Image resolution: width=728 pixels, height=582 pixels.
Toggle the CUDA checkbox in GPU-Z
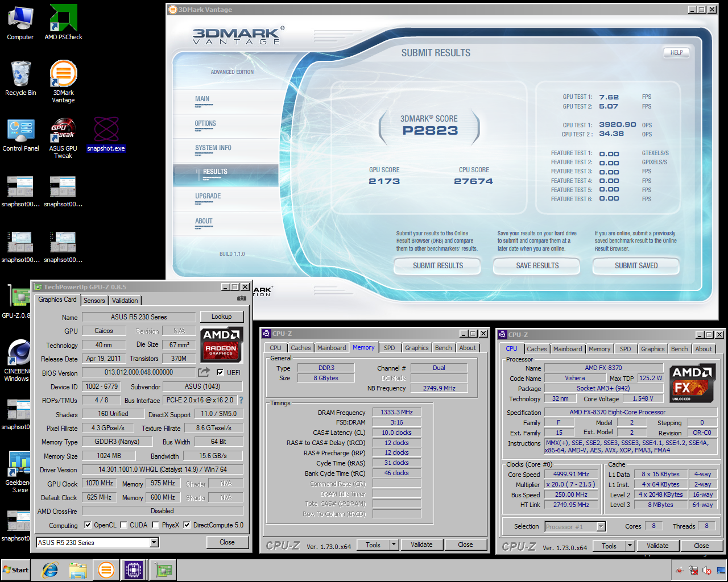pos(124,525)
